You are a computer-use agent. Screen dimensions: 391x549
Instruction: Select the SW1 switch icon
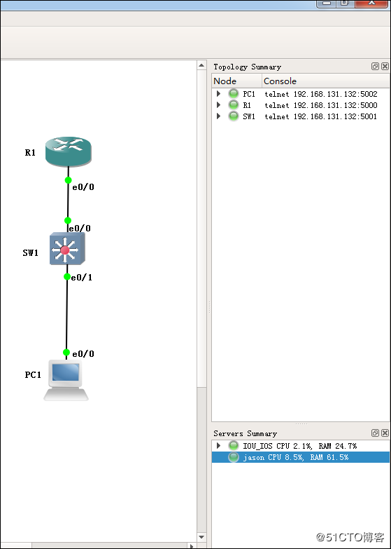click(67, 249)
